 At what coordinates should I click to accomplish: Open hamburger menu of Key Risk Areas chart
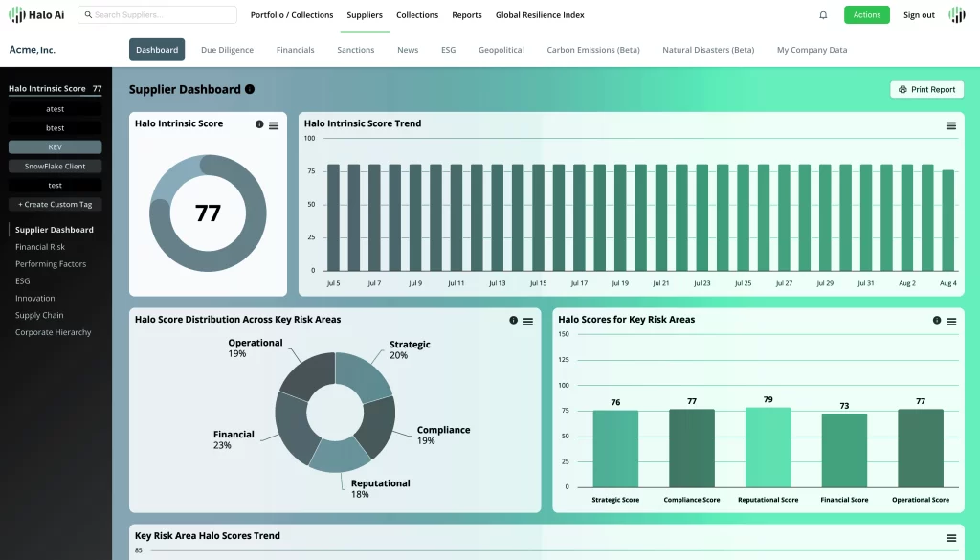[x=950, y=322]
